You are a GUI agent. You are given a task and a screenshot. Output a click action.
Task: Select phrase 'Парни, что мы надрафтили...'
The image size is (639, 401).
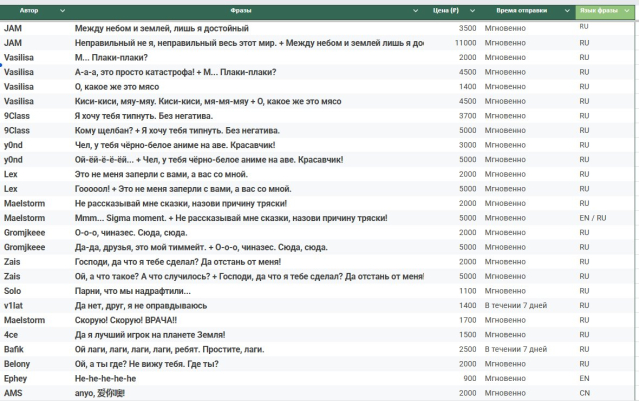pyautogui.click(x=132, y=291)
